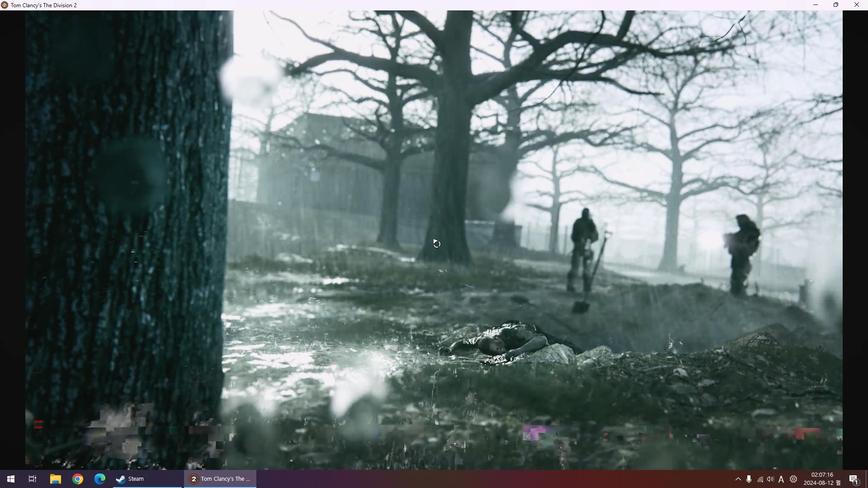
Task: Select the Tom Clancy's The Division 2 taskbar button
Action: [x=220, y=479]
